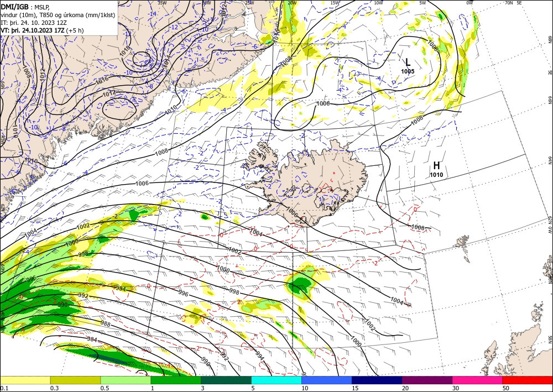Click the red 50+ legend band
553x392 pixels.
tap(528, 380)
